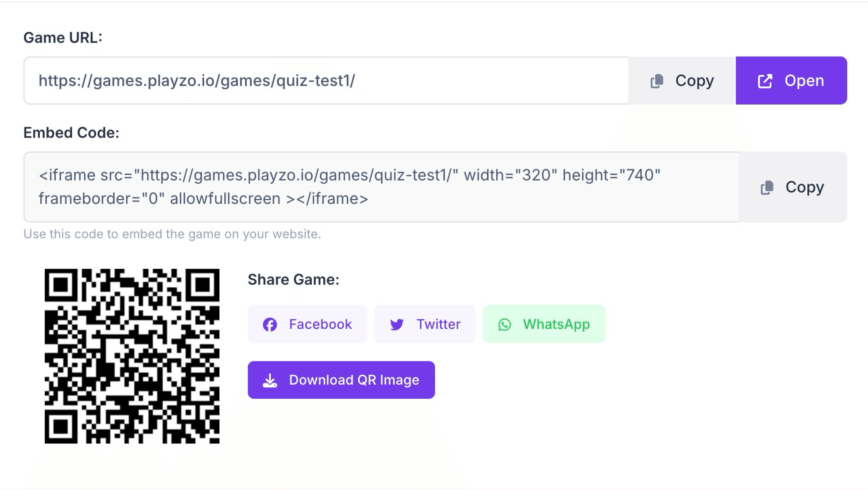Click the QR code image
868x490 pixels.
pyautogui.click(x=132, y=356)
